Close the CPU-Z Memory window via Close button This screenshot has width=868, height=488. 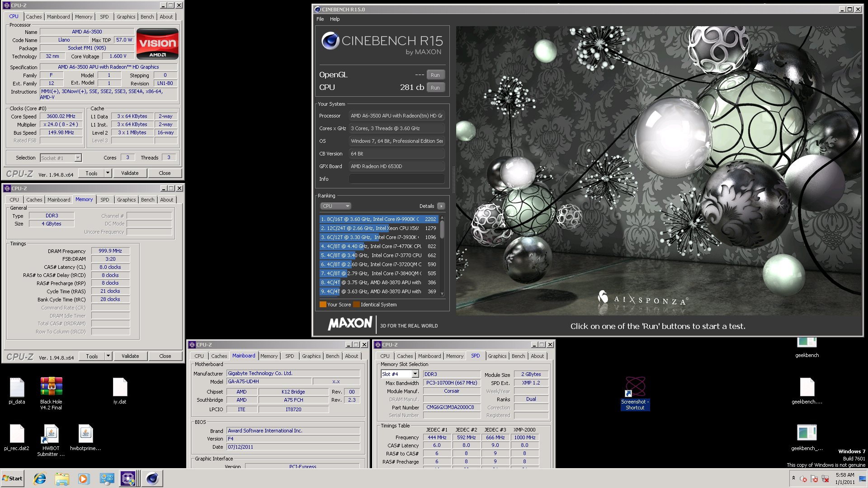tap(165, 356)
